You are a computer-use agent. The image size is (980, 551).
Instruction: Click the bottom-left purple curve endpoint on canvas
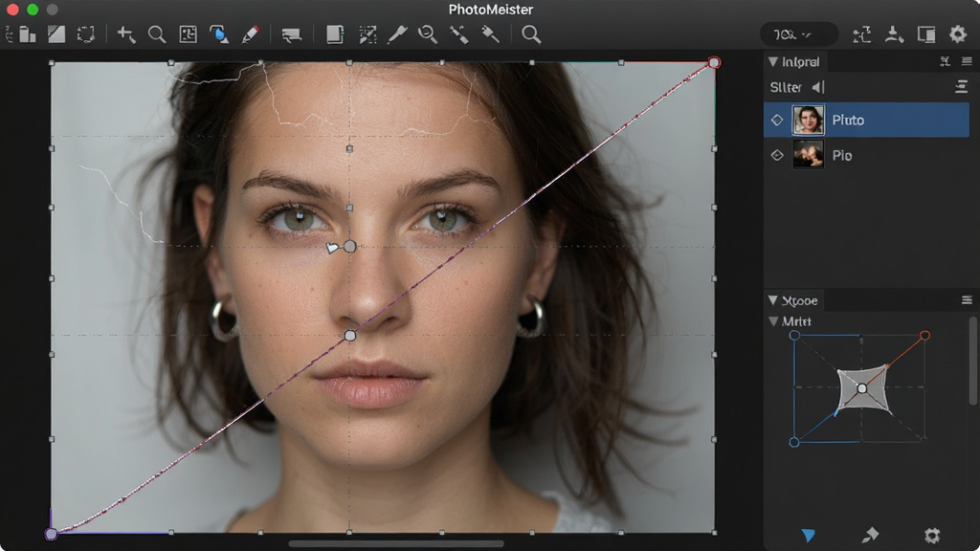tap(52, 534)
